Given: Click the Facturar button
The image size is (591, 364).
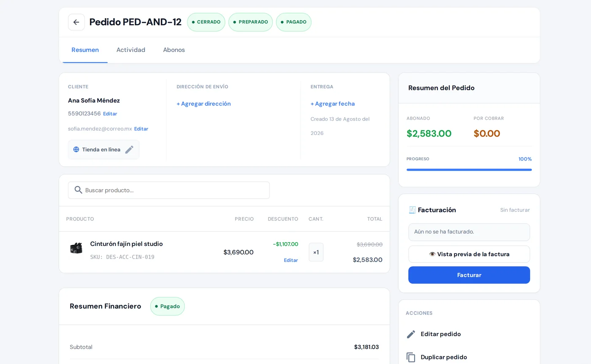Looking at the screenshot, I should coord(469,275).
